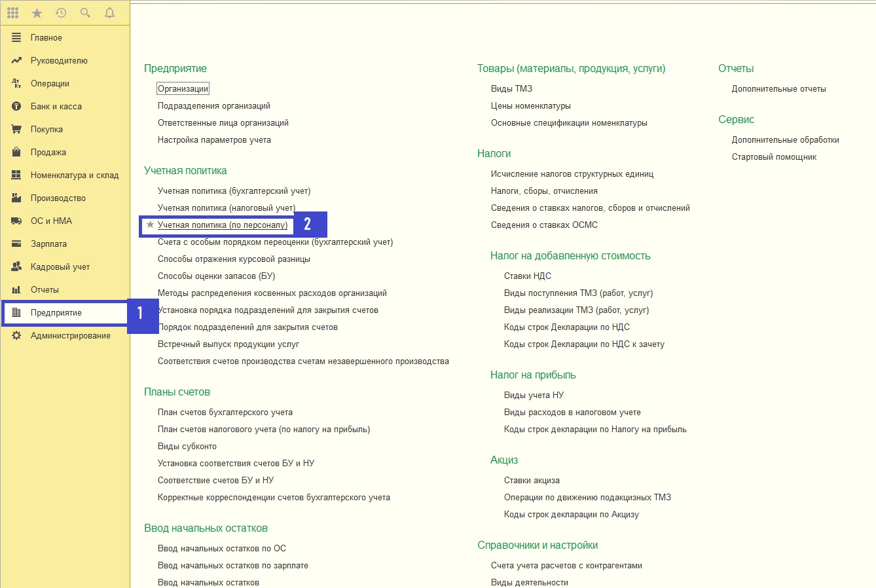The width and height of the screenshot is (876, 588).
Task: Click the Банк и касса coin icon
Action: [x=16, y=106]
